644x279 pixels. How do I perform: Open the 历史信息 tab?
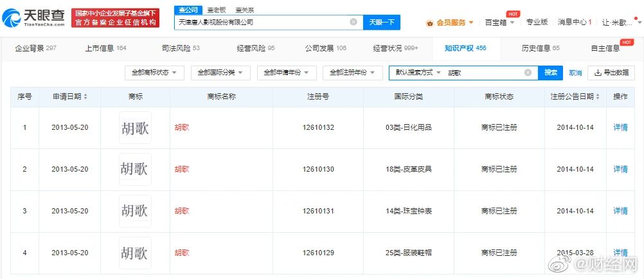[541, 48]
